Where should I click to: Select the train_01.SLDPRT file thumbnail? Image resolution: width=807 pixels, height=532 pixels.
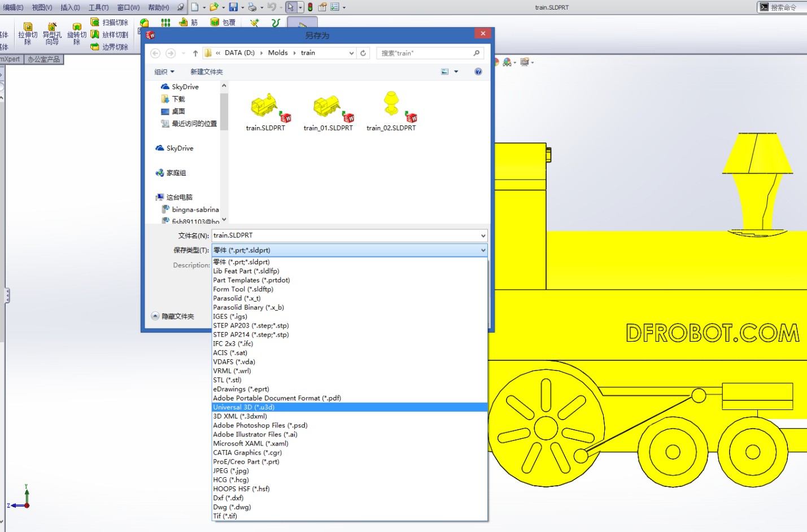pos(328,112)
